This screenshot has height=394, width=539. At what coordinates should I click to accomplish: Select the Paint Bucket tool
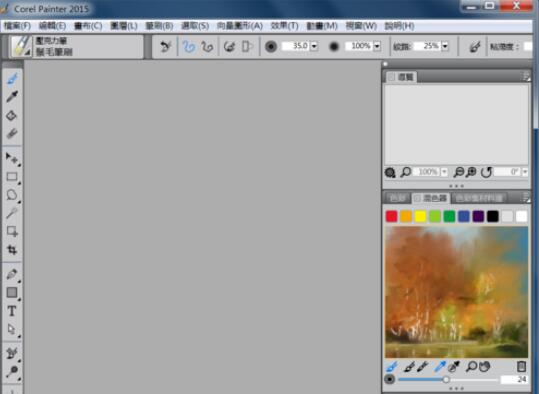12,116
